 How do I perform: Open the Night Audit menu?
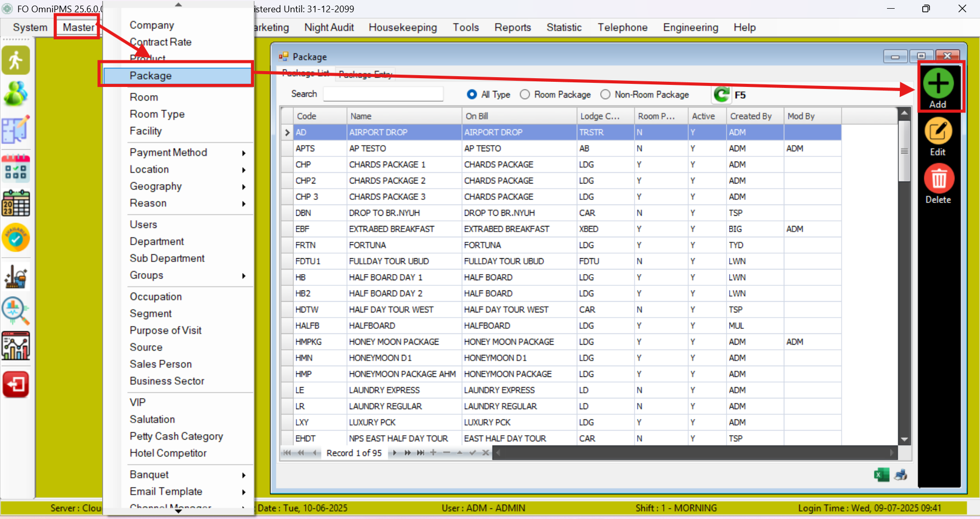pyautogui.click(x=329, y=28)
